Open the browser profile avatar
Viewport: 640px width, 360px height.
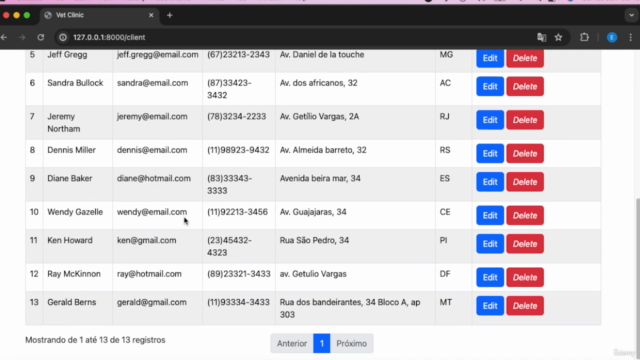(x=612, y=38)
